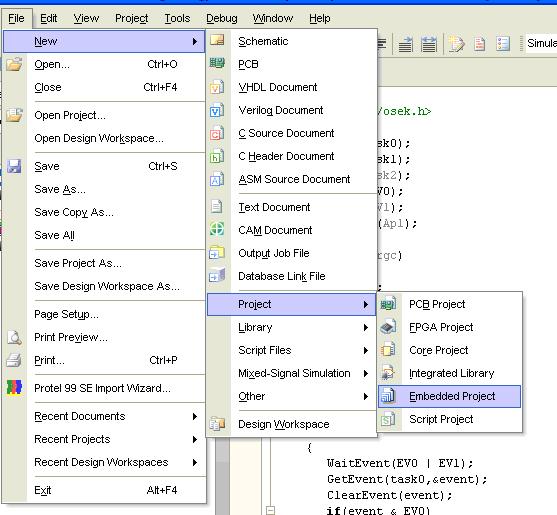Collapse the code fold marker in editor gutter
Screen dimensions: 557x515
coord(270,510)
